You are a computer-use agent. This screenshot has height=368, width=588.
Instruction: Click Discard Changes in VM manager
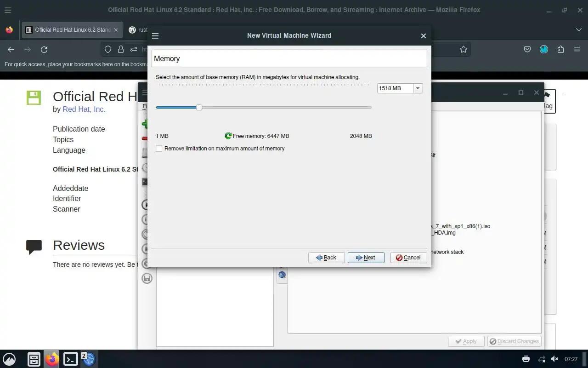[514, 341]
